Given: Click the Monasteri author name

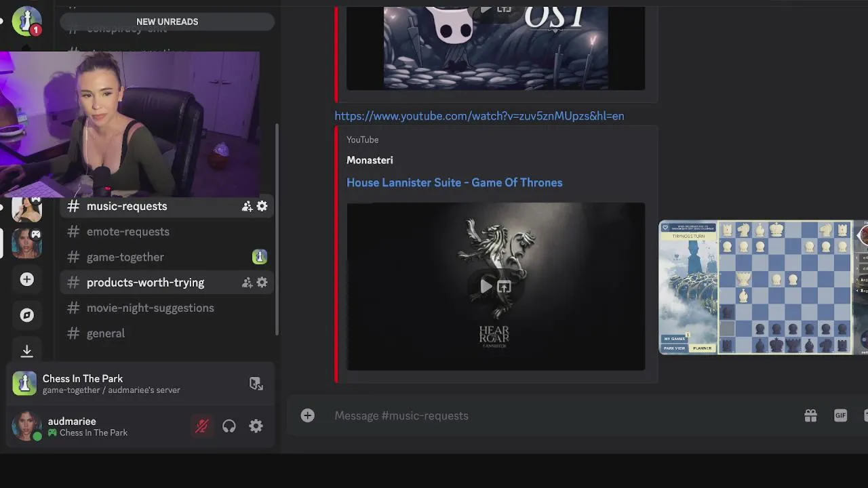Looking at the screenshot, I should point(370,160).
